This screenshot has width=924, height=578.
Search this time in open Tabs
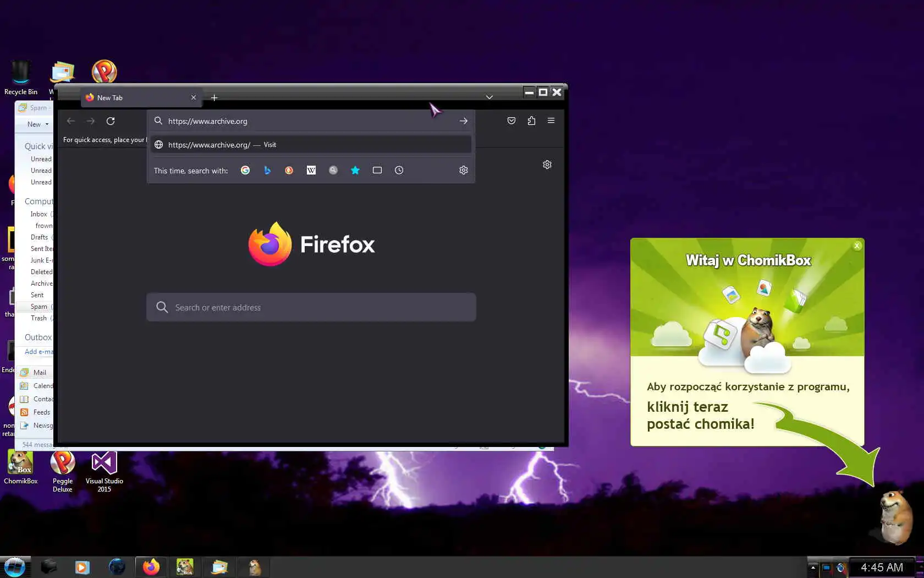click(377, 171)
